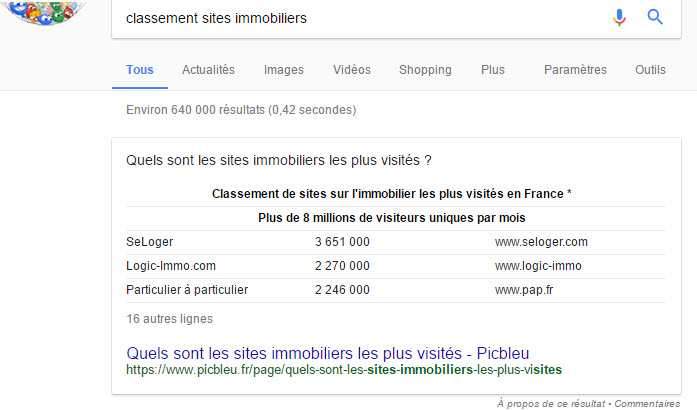Click the Logic-Immo.com table entry

click(x=171, y=266)
